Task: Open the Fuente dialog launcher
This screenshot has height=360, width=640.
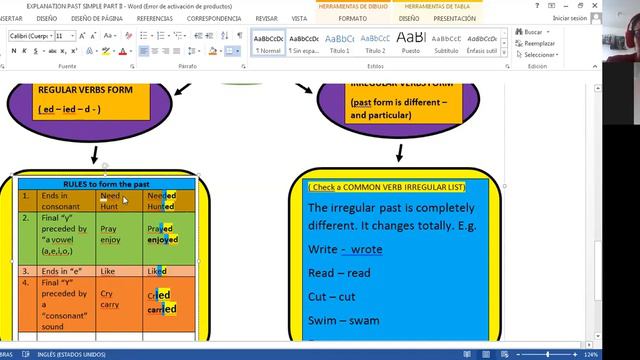Action: pos(132,66)
